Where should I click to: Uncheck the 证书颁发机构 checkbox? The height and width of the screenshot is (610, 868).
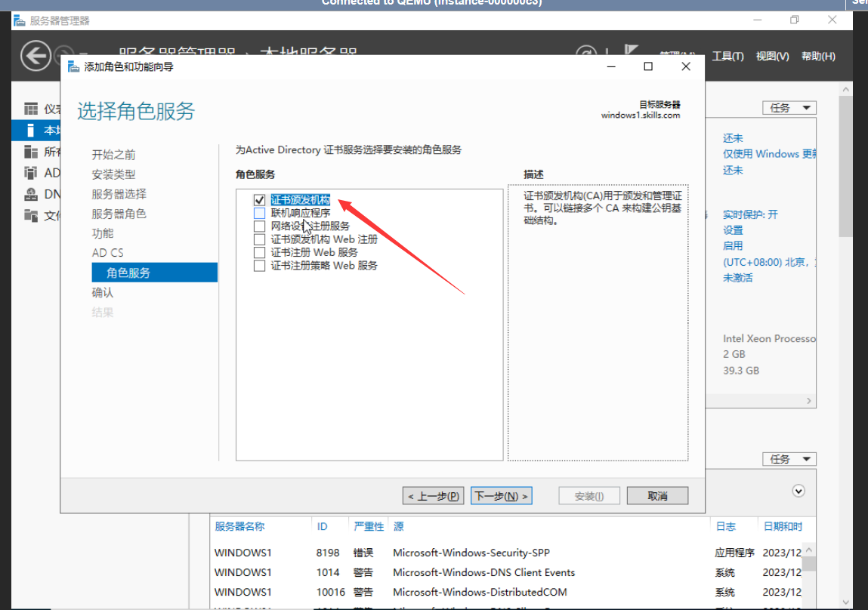pyautogui.click(x=260, y=200)
